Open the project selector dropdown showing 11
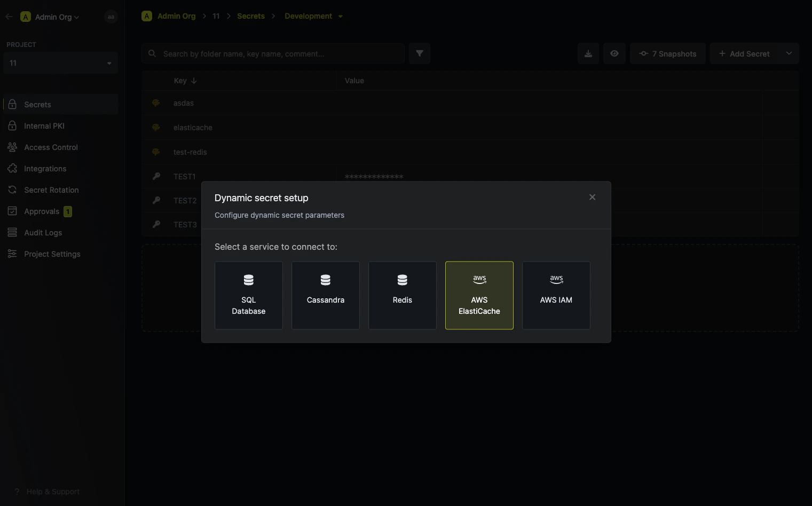Screen dimensions: 812x506 tap(60, 63)
